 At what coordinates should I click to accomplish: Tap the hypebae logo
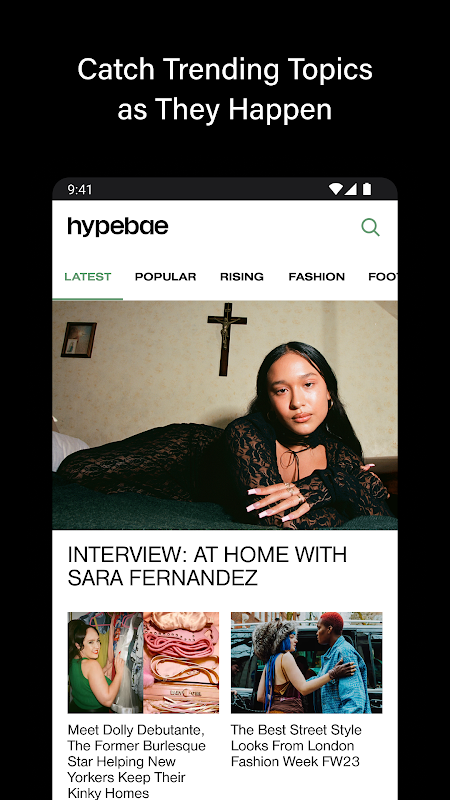[118, 227]
